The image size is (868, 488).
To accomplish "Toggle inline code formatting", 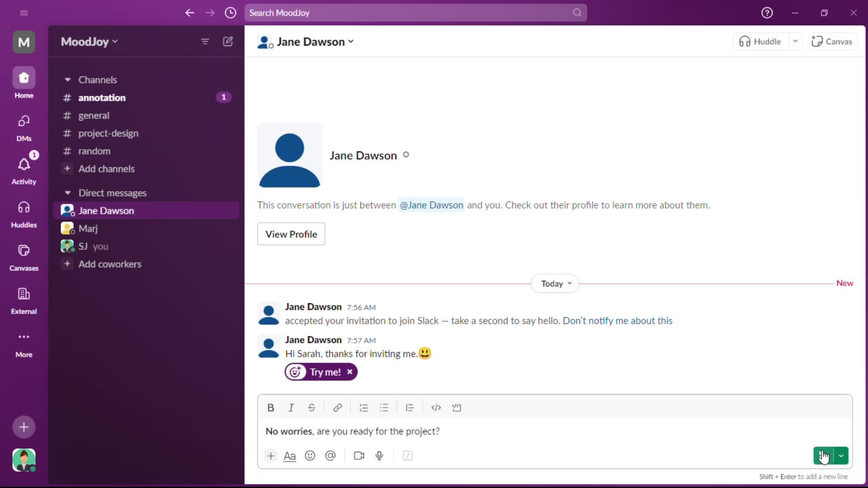I will [436, 408].
